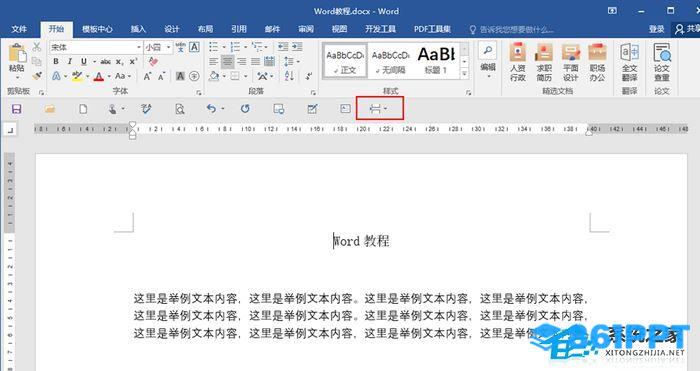Open the 职场办公 templates

[597, 62]
